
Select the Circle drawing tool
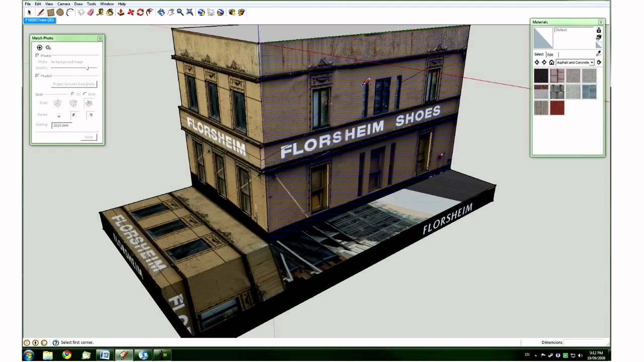point(60,12)
